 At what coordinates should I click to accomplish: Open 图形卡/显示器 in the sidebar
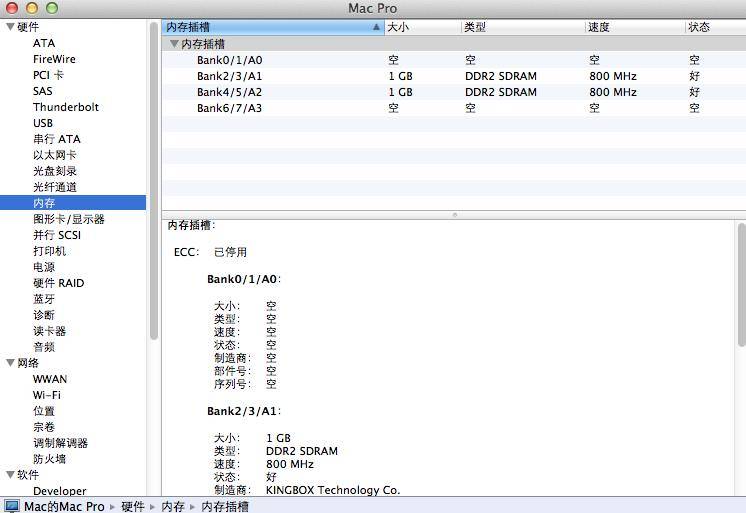point(68,219)
